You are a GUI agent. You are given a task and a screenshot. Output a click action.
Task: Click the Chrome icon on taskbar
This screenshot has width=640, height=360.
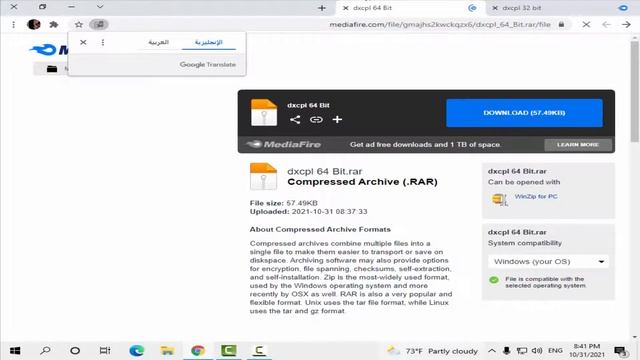198,351
